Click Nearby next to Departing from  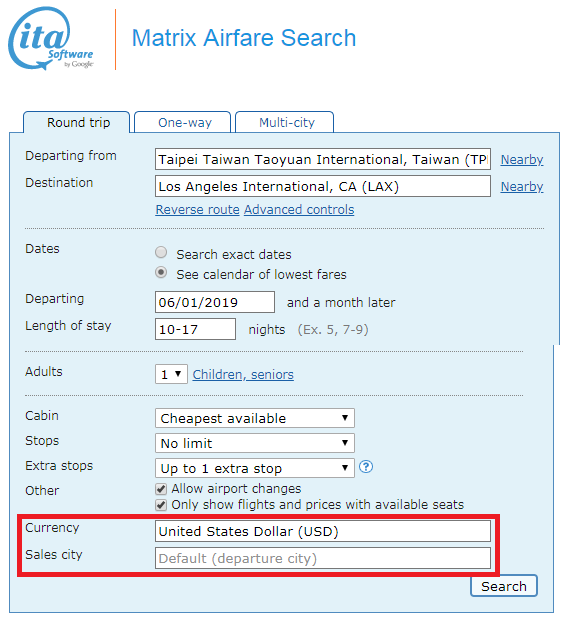(x=522, y=159)
